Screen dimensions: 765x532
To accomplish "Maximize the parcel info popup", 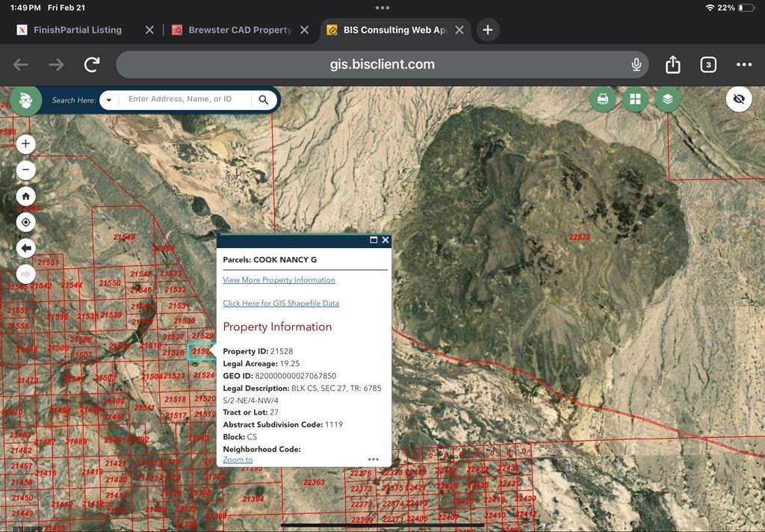I will pyautogui.click(x=374, y=241).
